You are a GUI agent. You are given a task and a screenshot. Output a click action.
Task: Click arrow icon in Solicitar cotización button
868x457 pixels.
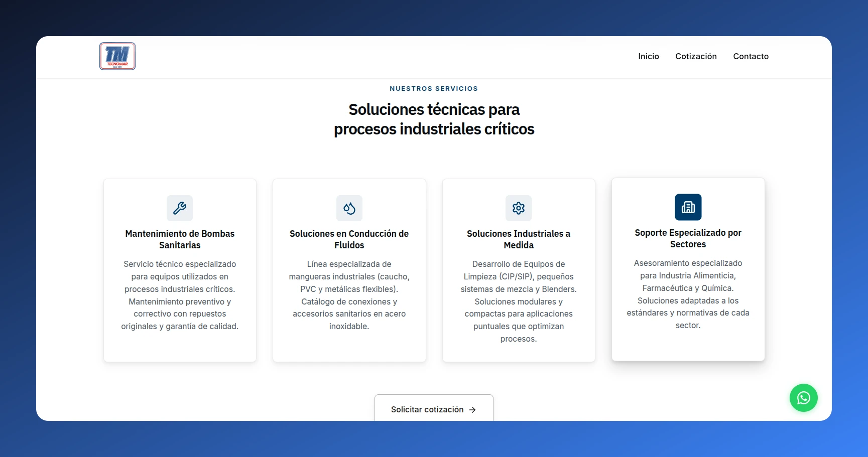click(472, 410)
